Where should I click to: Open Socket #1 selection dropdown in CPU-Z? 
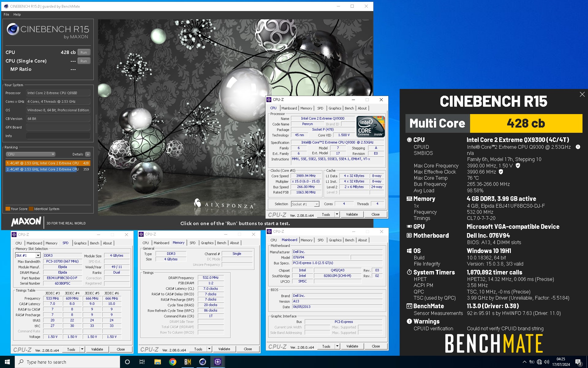pos(305,204)
